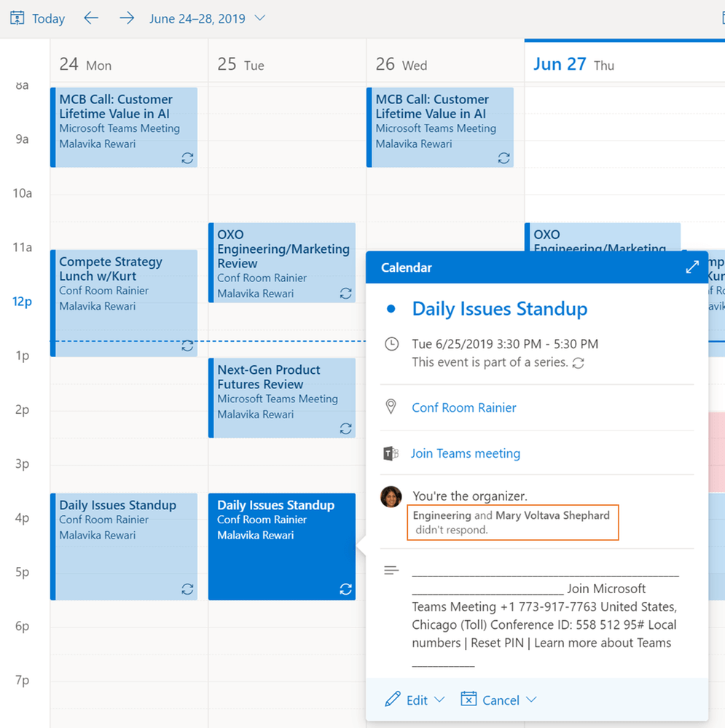Click the pencil Edit icon
Viewport: 725px width, 728px height.
click(x=393, y=700)
